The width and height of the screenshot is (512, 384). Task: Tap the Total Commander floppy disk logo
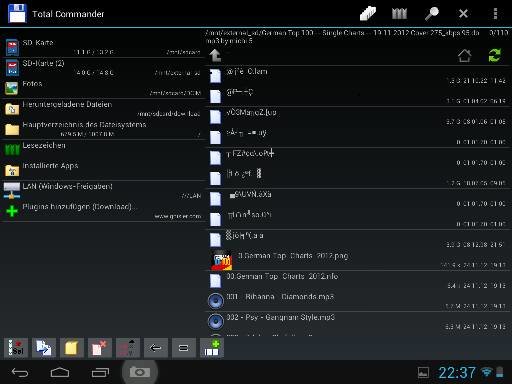[17, 13]
